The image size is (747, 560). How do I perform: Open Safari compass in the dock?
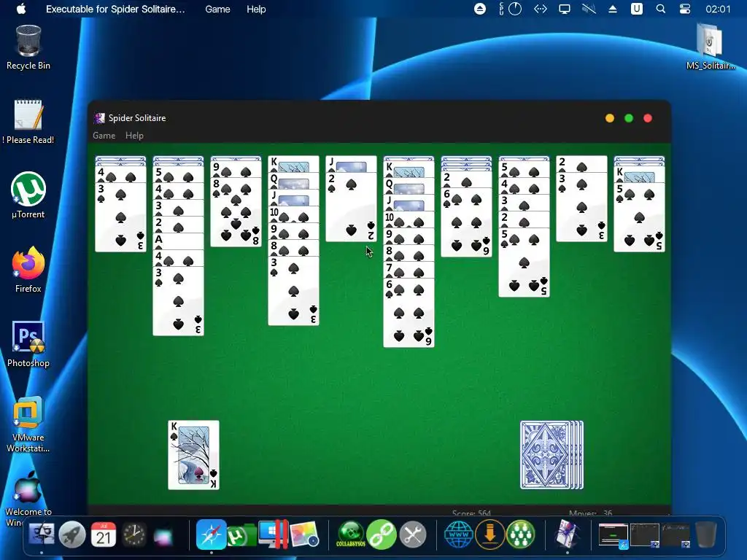pyautogui.click(x=211, y=534)
